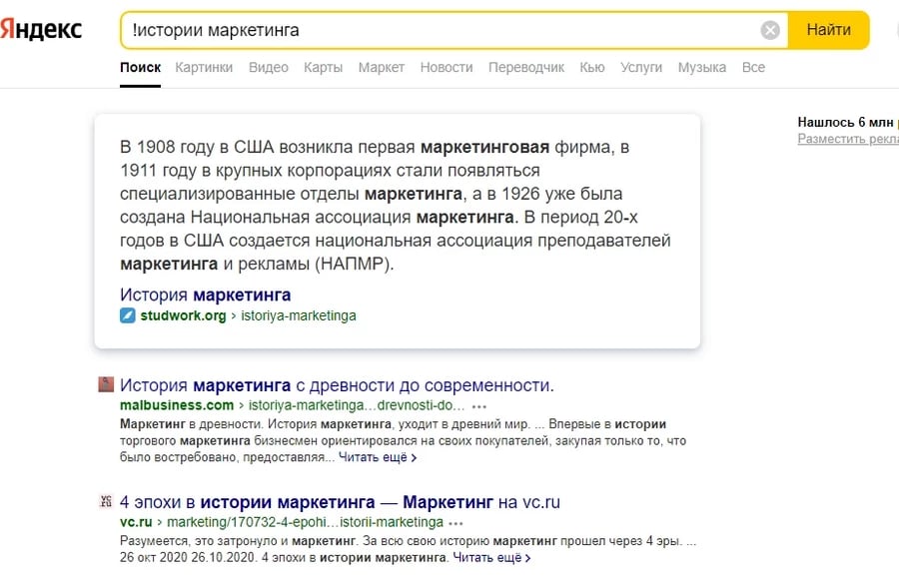Expand the Все services tab
This screenshot has height=588, width=899.
tap(753, 68)
